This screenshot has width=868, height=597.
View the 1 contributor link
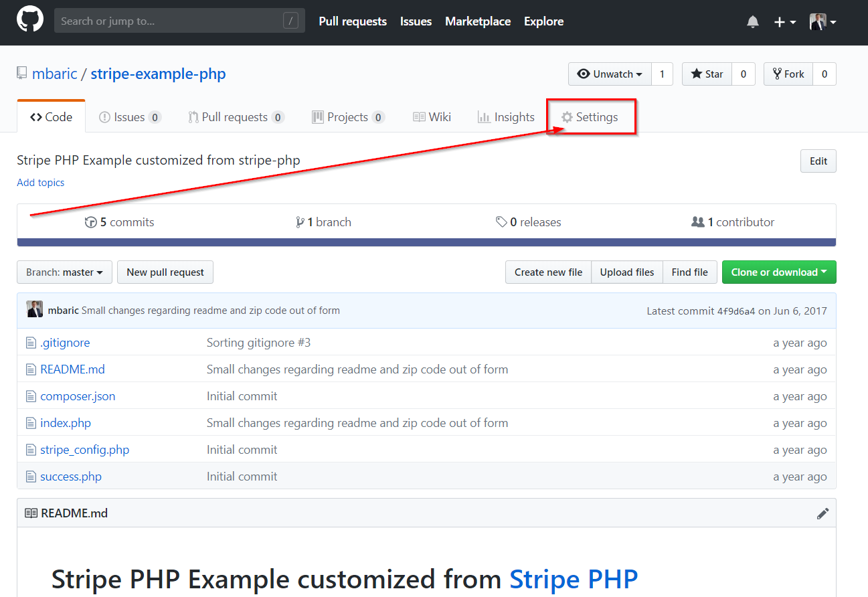click(733, 222)
